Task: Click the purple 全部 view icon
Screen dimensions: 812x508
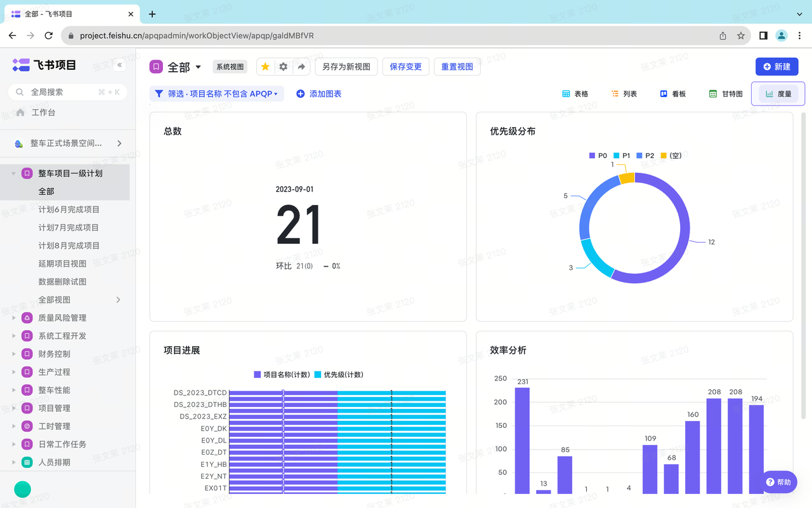Action: pos(155,67)
